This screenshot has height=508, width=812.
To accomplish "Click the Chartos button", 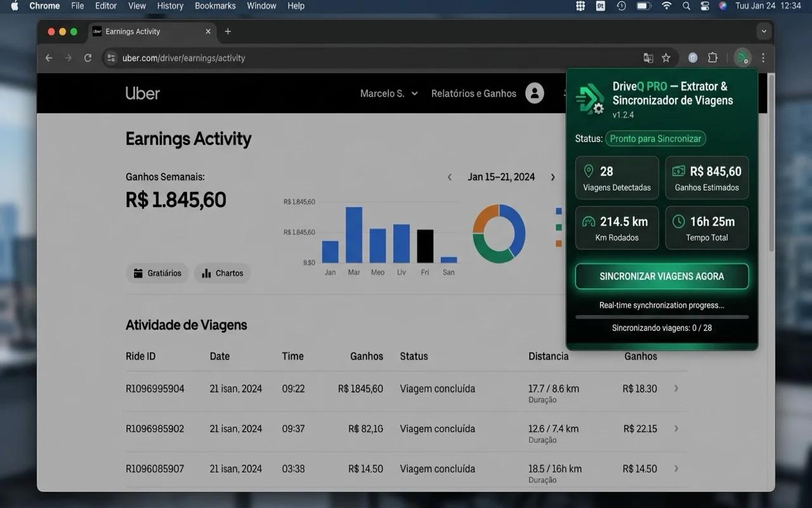I will click(223, 273).
